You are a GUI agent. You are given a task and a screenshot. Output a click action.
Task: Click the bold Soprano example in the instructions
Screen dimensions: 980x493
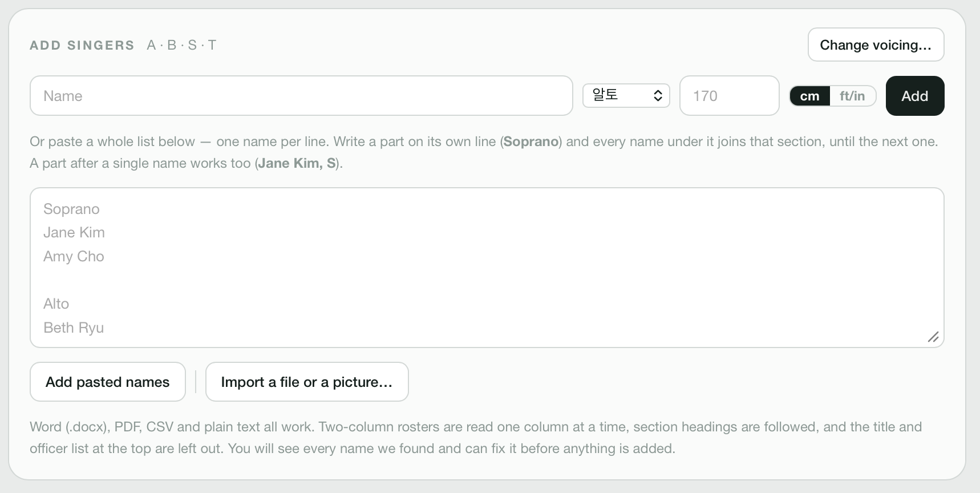[x=531, y=142]
